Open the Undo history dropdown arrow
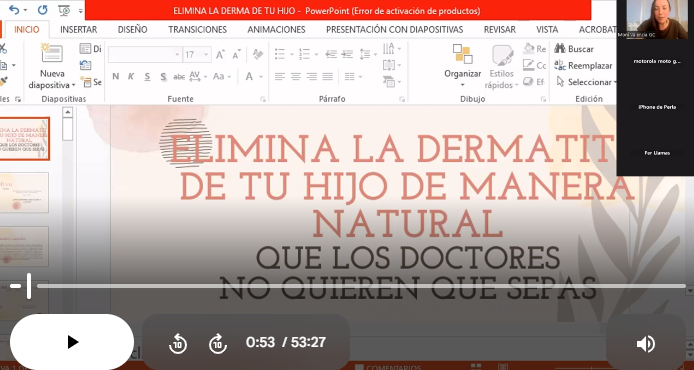Viewport: 694px width, 370px height. (x=25, y=10)
